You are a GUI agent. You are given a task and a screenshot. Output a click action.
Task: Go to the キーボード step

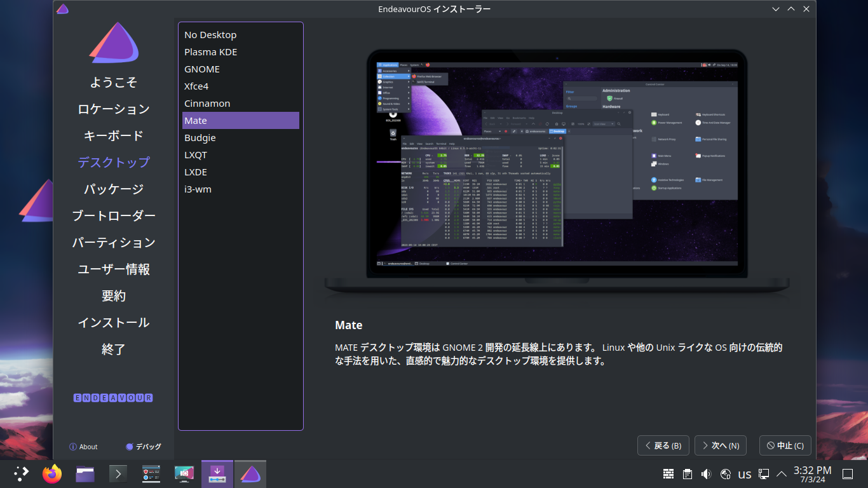[x=114, y=136]
